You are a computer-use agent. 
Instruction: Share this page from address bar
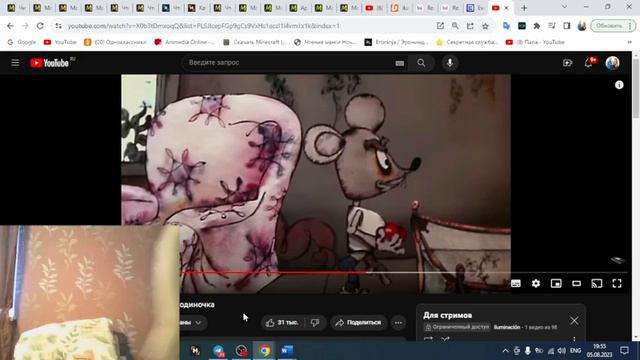(470, 26)
